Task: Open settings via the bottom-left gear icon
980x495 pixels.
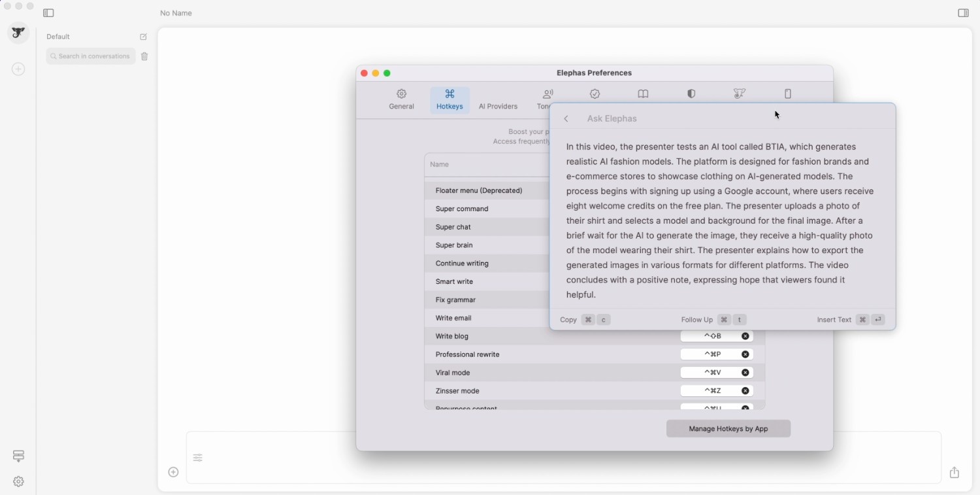Action: (18, 481)
